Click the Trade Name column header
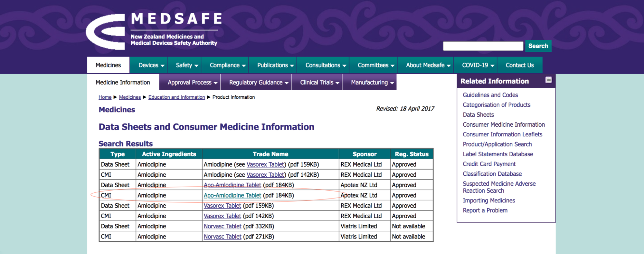The height and width of the screenshot is (254, 644). (270, 154)
